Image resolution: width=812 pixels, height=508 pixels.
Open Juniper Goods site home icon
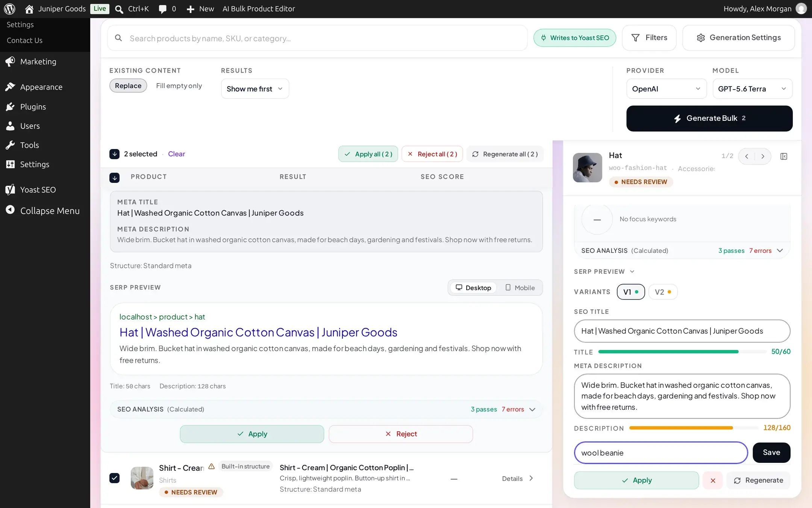29,9
